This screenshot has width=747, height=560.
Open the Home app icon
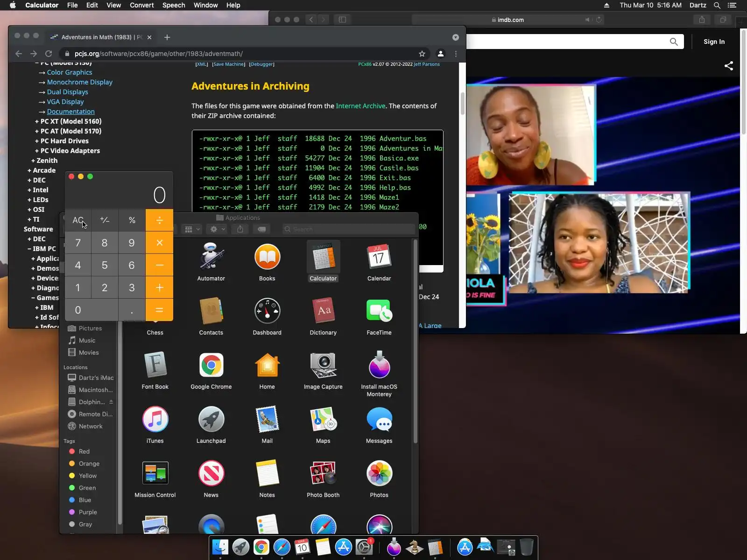[x=267, y=365]
